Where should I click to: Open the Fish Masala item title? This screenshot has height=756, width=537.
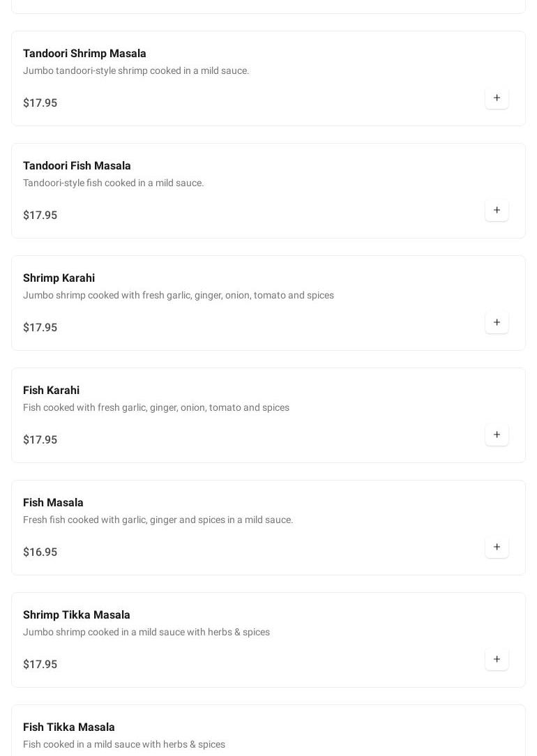(53, 503)
